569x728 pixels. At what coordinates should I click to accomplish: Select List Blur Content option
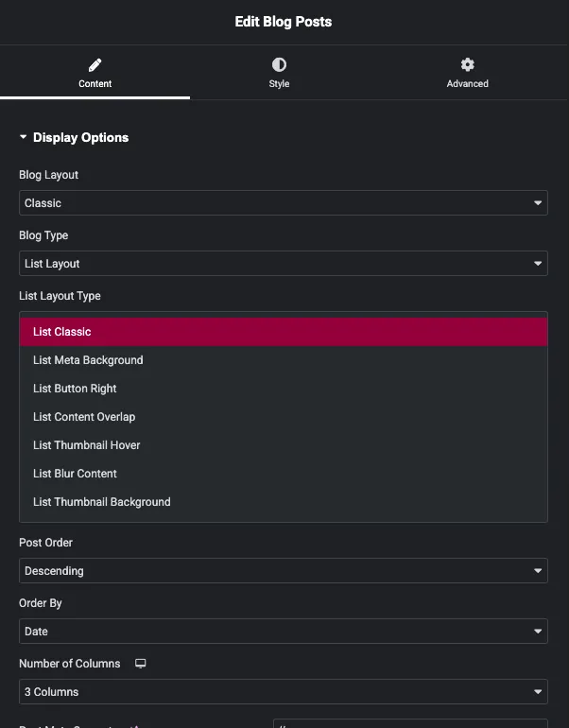click(x=284, y=474)
